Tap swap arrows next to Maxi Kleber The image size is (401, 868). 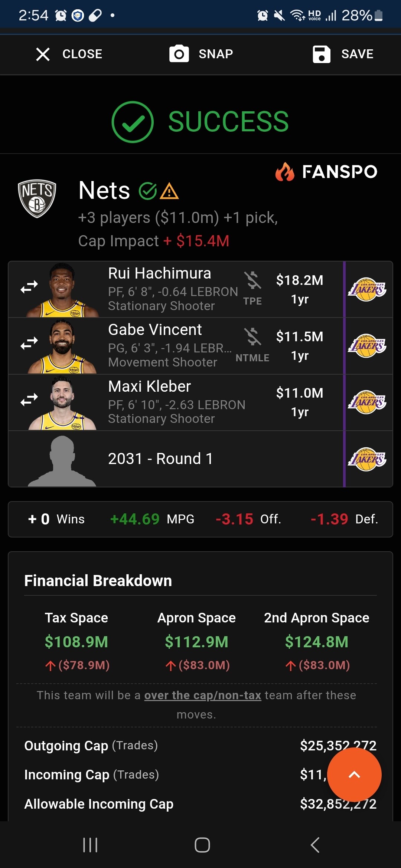tap(29, 400)
